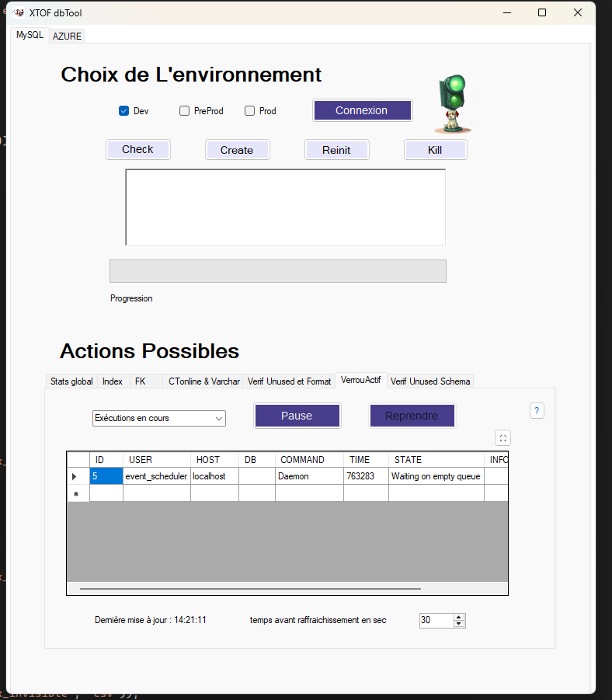Click the Reinit button
This screenshot has width=612, height=700.
coord(336,149)
